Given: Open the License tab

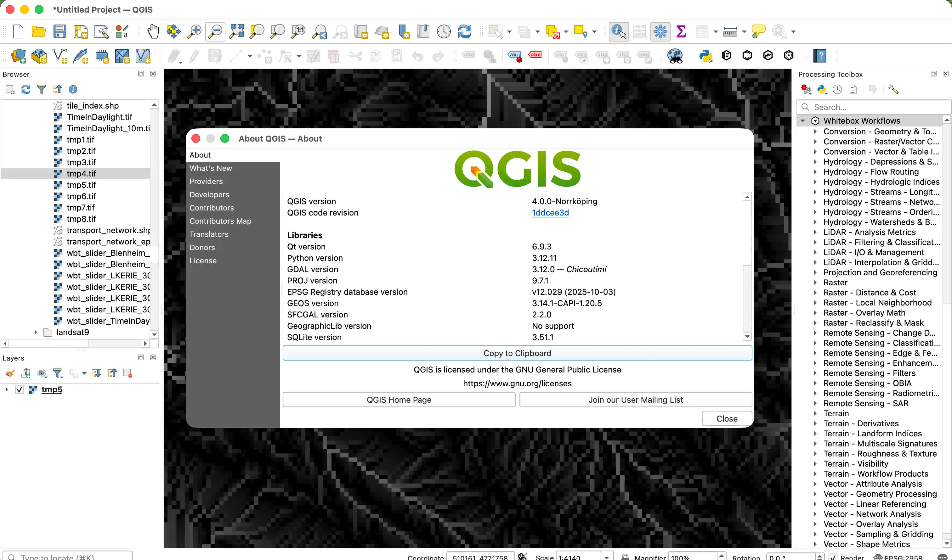Looking at the screenshot, I should tap(203, 260).
